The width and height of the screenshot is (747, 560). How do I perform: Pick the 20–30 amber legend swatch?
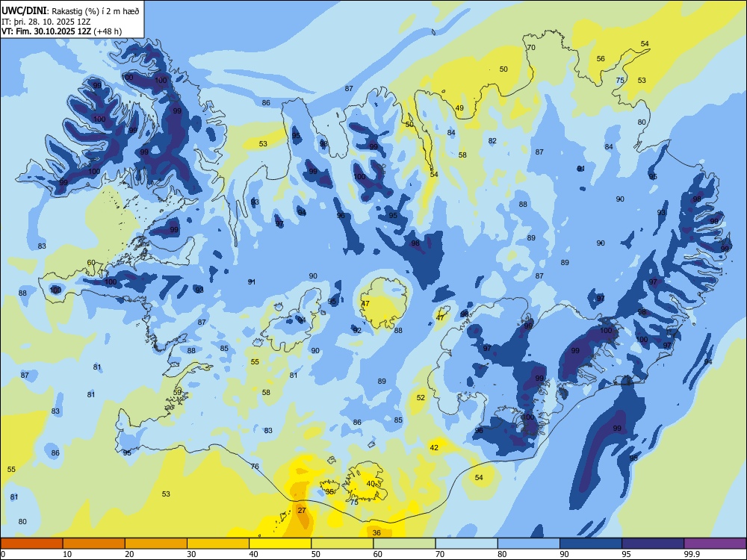[x=156, y=544]
